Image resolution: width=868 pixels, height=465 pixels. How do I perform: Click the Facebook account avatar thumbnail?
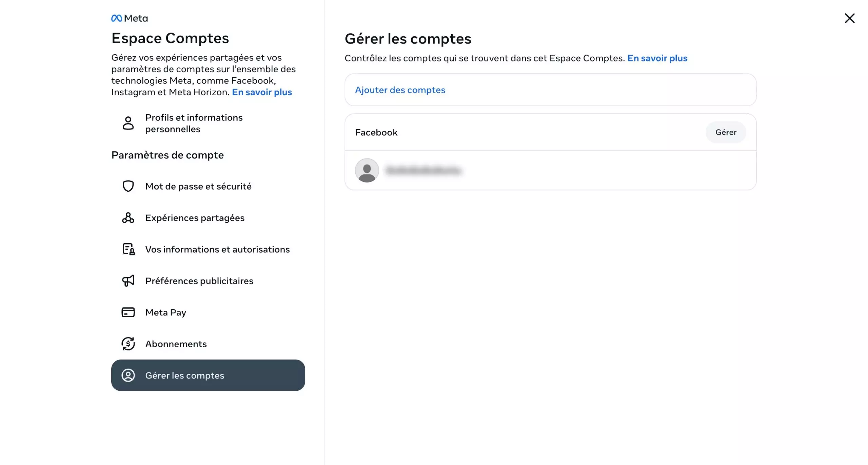[x=367, y=170]
